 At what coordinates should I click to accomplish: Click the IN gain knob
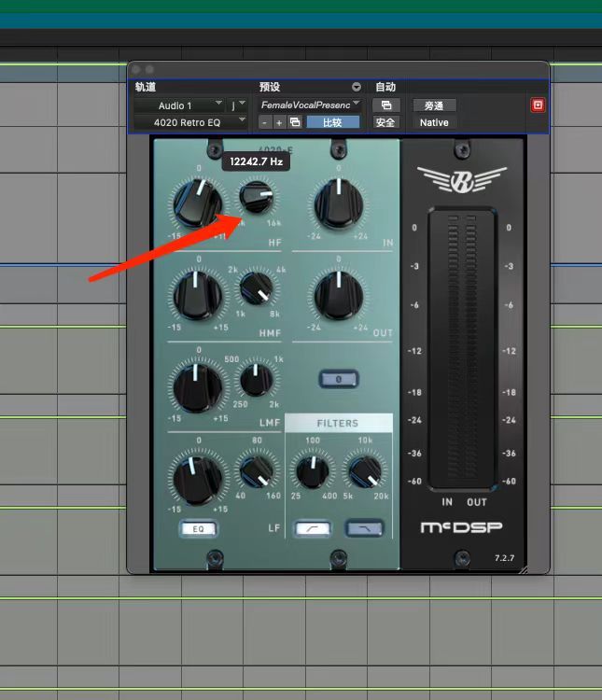(339, 203)
